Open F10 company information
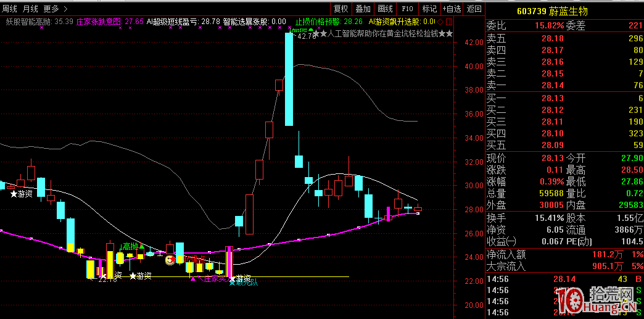This screenshot has height=319, width=644. pos(407,8)
